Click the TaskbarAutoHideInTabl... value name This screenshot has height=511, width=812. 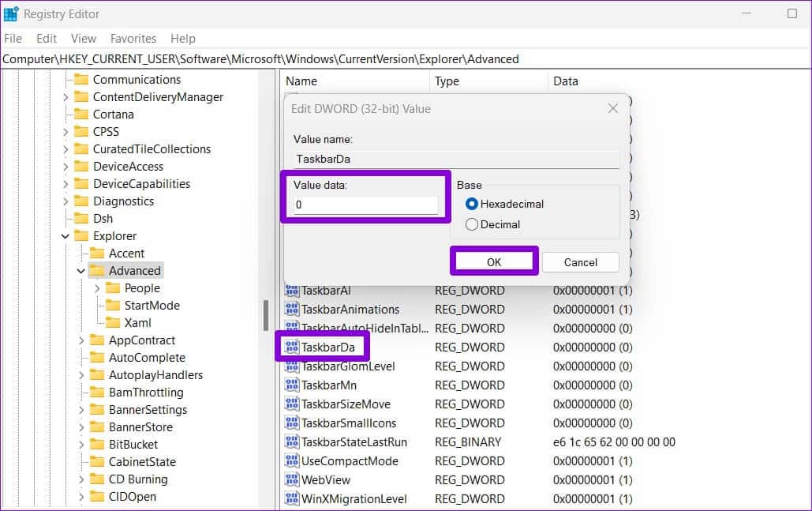[365, 328]
